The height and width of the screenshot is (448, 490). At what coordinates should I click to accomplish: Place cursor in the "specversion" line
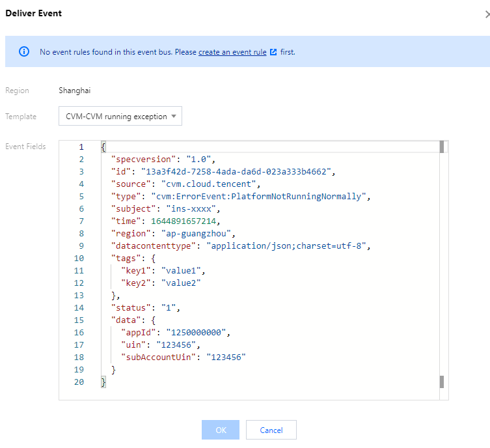163,160
